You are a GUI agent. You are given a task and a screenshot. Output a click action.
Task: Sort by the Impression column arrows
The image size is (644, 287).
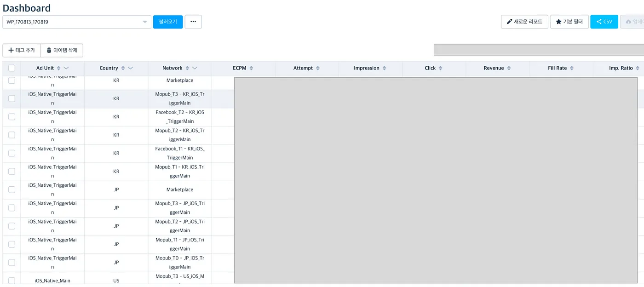tap(384, 68)
